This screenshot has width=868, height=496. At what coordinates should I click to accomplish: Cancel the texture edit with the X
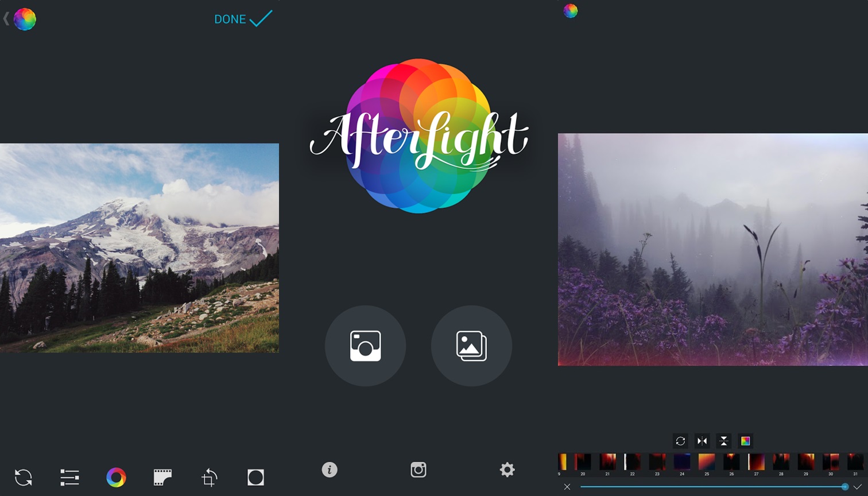(567, 486)
